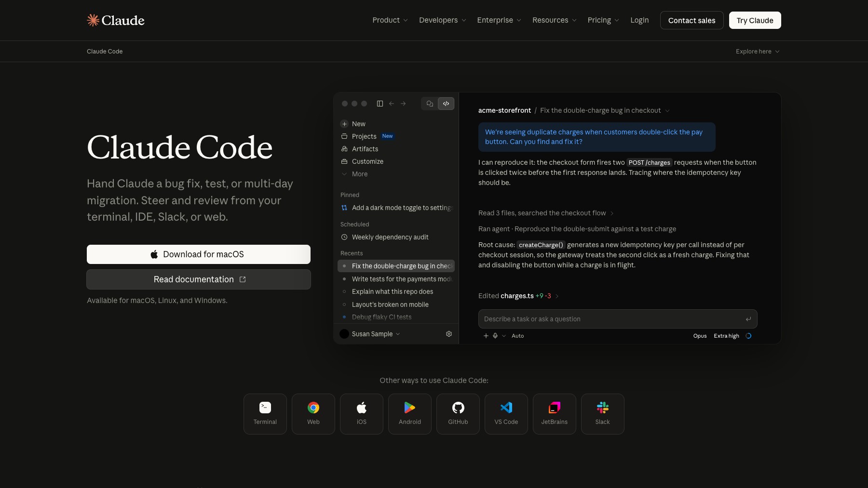Click the back arrow in app mockup

[392, 104]
